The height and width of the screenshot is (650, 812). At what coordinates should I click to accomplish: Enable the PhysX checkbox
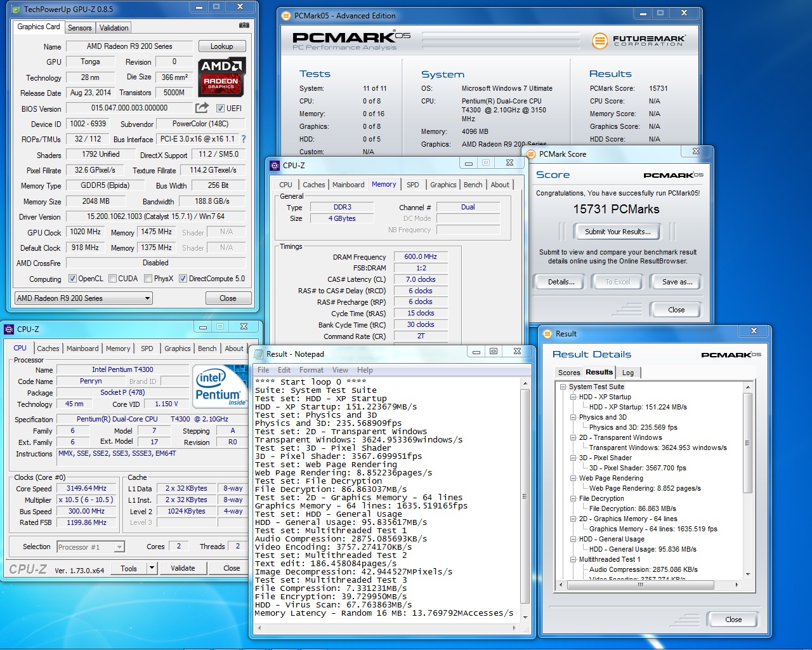[x=148, y=278]
